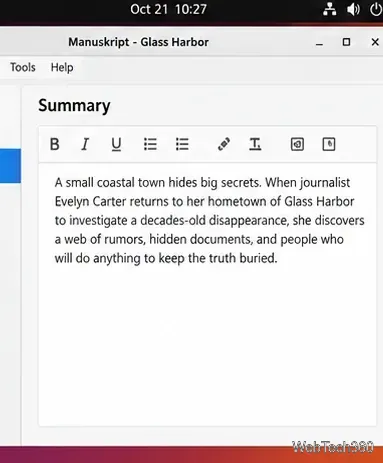The height and width of the screenshot is (463, 383).
Task: Minimize the Manuskript window
Action: (319, 43)
